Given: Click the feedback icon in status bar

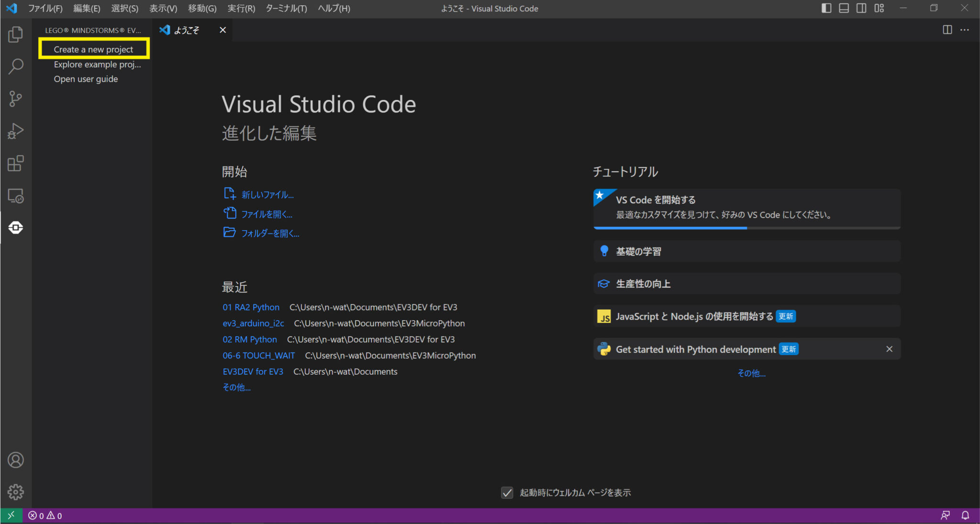Looking at the screenshot, I should [x=945, y=515].
